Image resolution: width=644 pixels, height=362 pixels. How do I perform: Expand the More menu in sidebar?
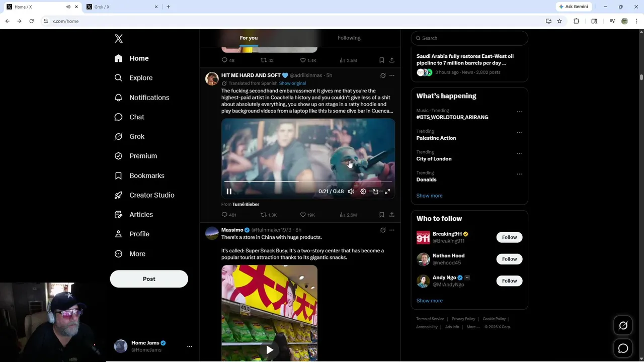coord(130,254)
